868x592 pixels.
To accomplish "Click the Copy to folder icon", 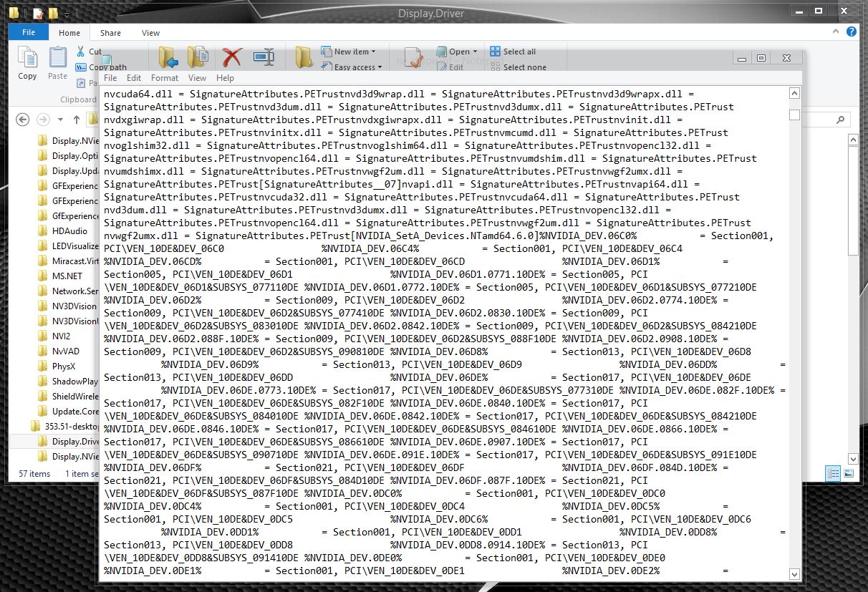I will [x=198, y=58].
